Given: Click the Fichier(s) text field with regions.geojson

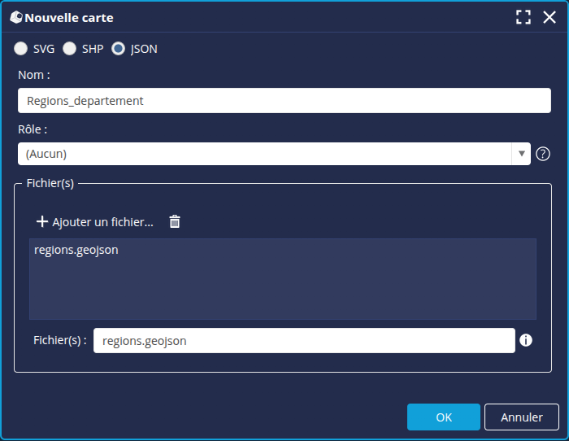Looking at the screenshot, I should (x=304, y=340).
